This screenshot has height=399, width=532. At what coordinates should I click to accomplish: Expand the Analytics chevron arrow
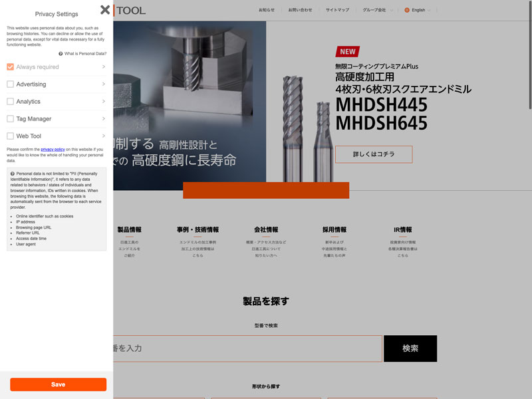tap(104, 102)
